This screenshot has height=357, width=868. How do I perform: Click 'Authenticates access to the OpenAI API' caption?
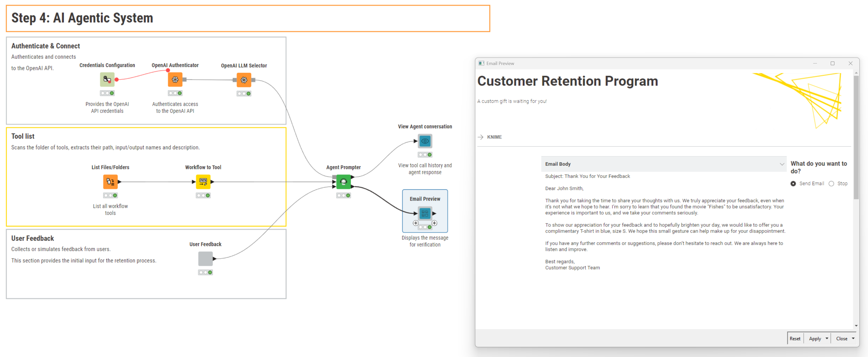pyautogui.click(x=175, y=107)
